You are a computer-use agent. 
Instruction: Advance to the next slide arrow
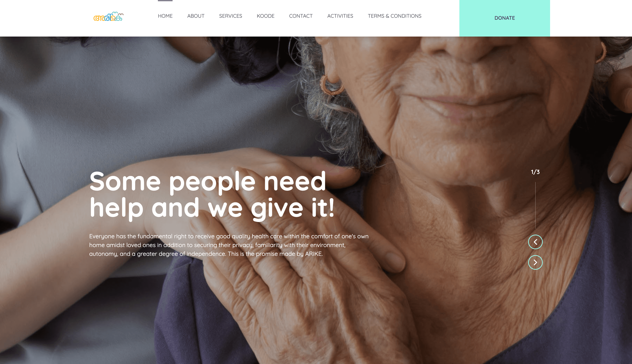tap(535, 262)
